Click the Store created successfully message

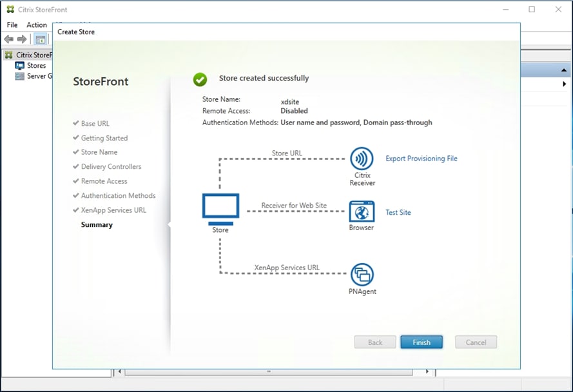(264, 78)
